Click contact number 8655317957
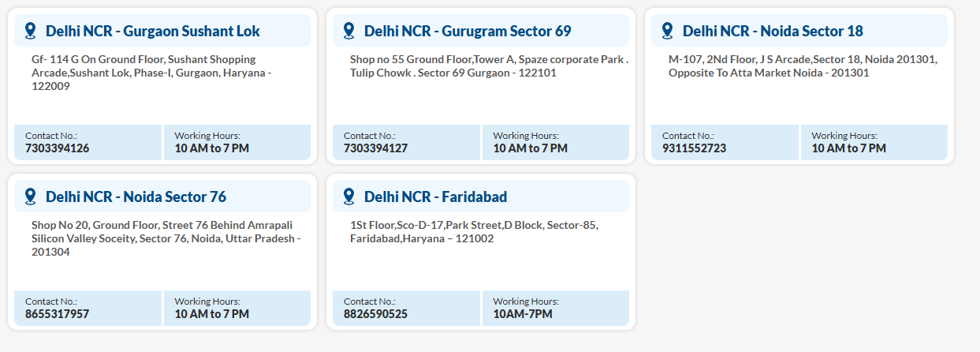This screenshot has height=352, width=980. (x=57, y=313)
